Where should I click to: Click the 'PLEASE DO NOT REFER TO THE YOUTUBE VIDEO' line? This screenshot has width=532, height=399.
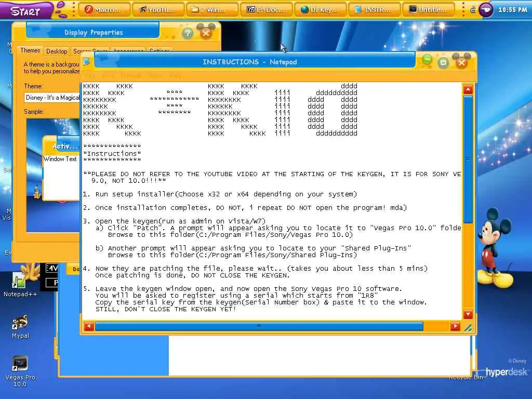pyautogui.click(x=272, y=174)
